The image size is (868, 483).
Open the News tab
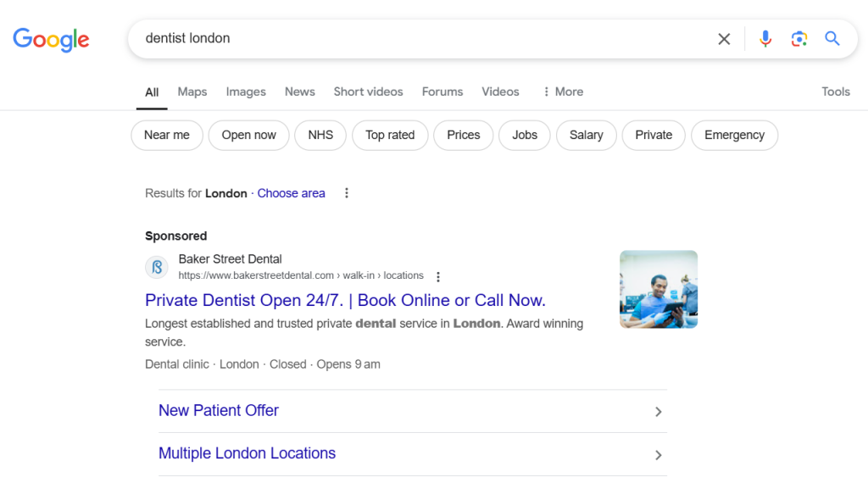click(x=299, y=92)
